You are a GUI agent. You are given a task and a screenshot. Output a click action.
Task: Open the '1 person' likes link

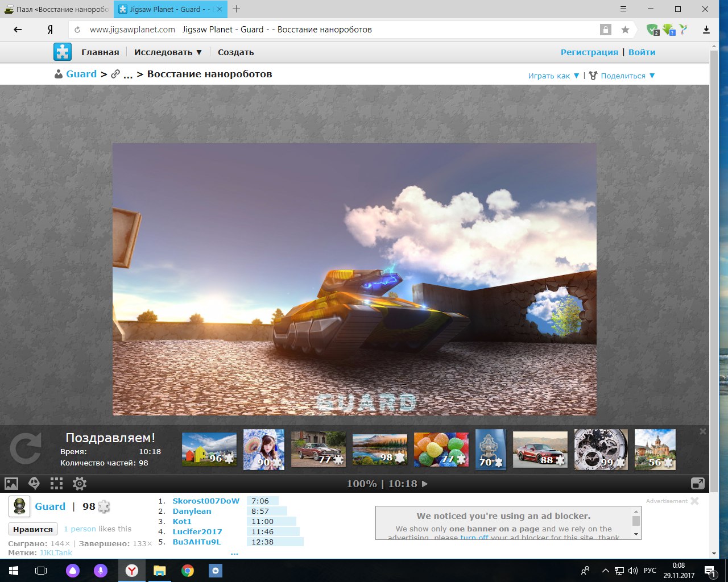(x=80, y=529)
